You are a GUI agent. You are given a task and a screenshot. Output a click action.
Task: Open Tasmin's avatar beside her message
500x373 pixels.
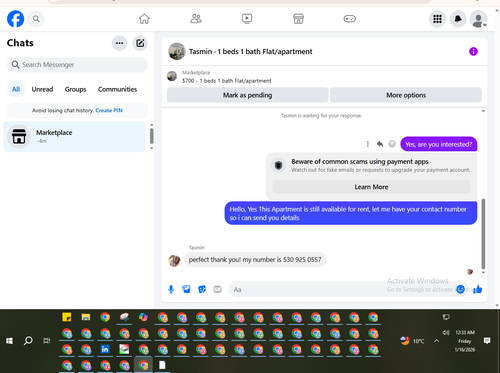(x=174, y=261)
